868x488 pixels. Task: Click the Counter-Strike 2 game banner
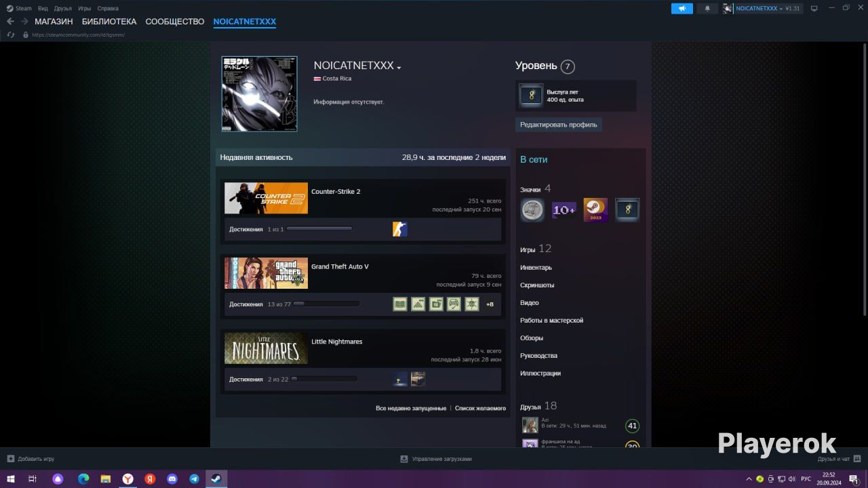266,198
